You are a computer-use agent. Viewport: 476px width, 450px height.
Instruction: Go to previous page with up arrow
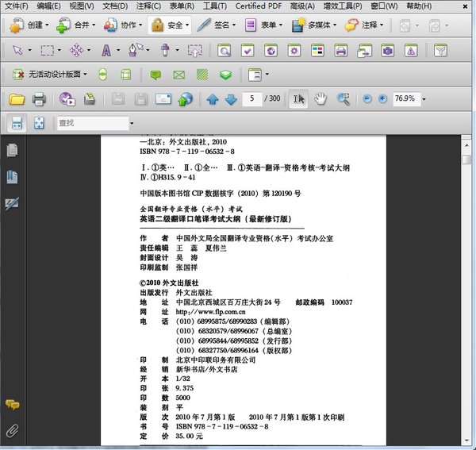point(212,99)
